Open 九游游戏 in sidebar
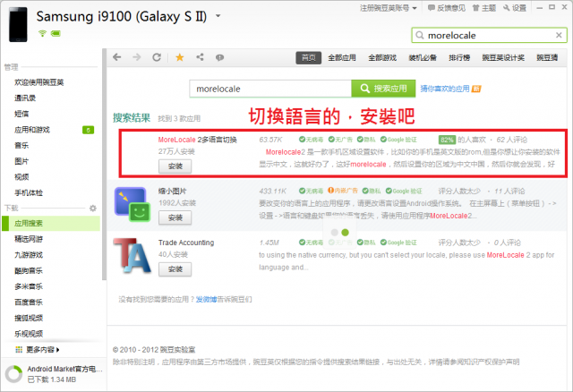Screen dimensions: 573x392 (29, 255)
